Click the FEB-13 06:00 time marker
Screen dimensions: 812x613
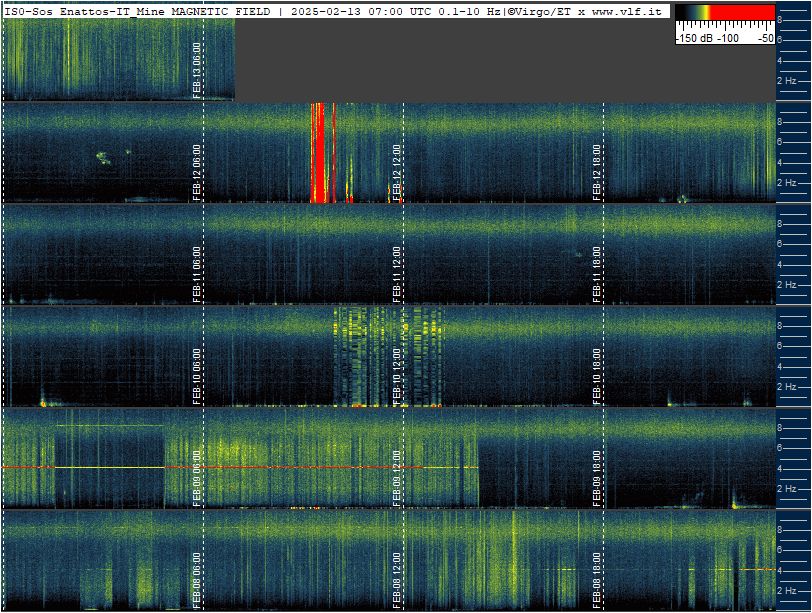[x=197, y=70]
